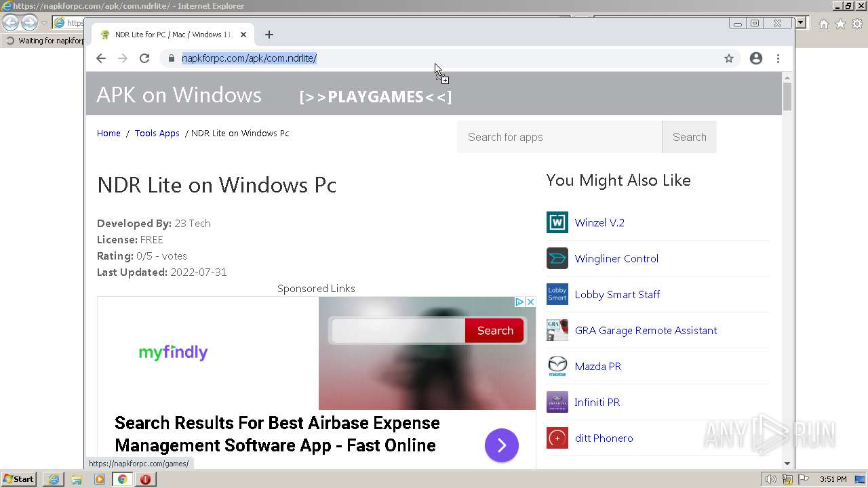
Task: Click the myfindly ad logo
Action: (x=173, y=352)
